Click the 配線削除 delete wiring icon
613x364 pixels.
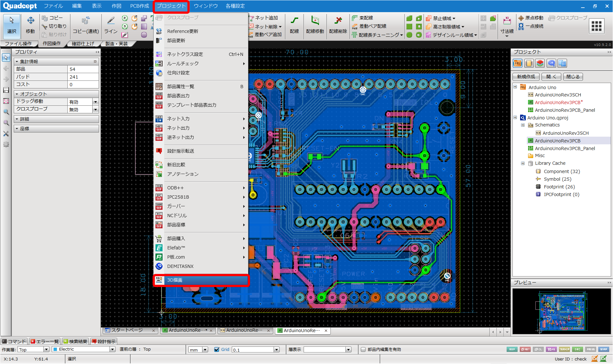coord(338,26)
